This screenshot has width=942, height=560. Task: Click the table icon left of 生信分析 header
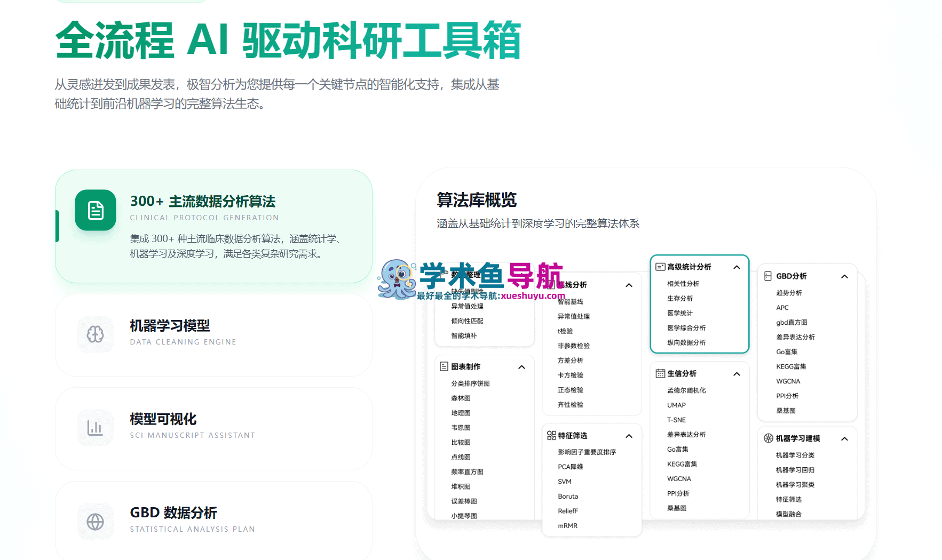[660, 373]
